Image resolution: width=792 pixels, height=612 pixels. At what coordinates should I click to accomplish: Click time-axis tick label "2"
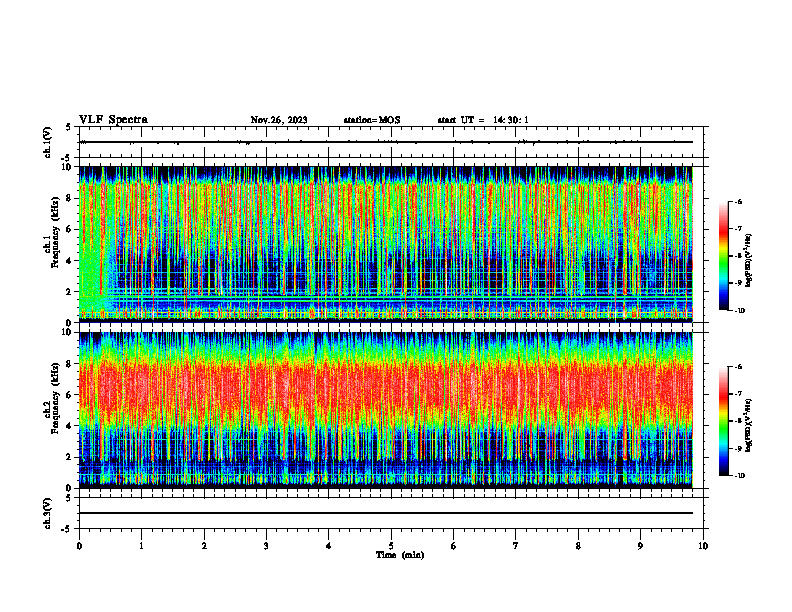coord(204,546)
